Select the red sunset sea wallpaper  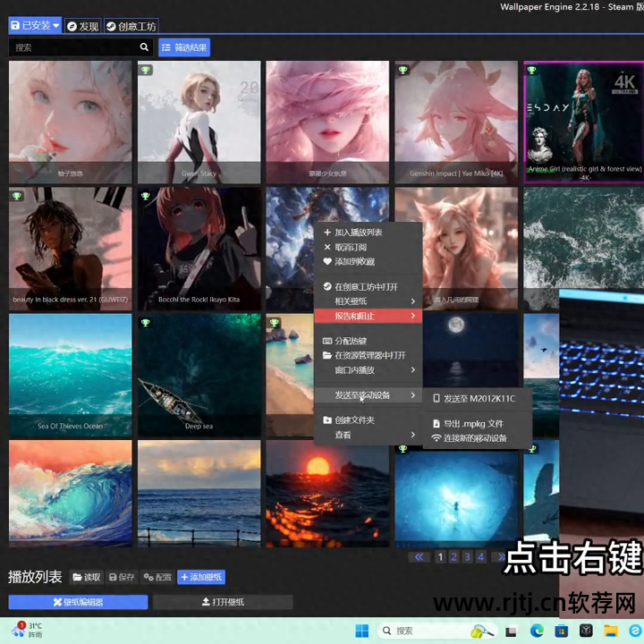(x=327, y=494)
